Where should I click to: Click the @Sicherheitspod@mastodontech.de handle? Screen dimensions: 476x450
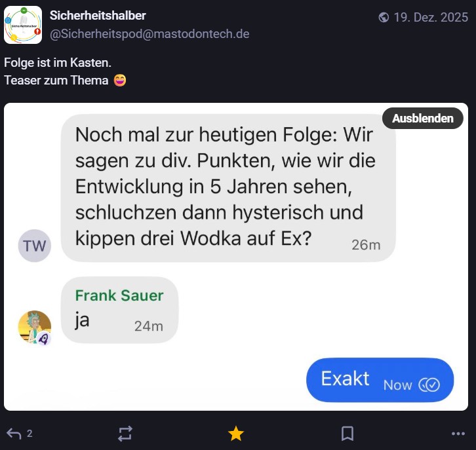pyautogui.click(x=149, y=34)
